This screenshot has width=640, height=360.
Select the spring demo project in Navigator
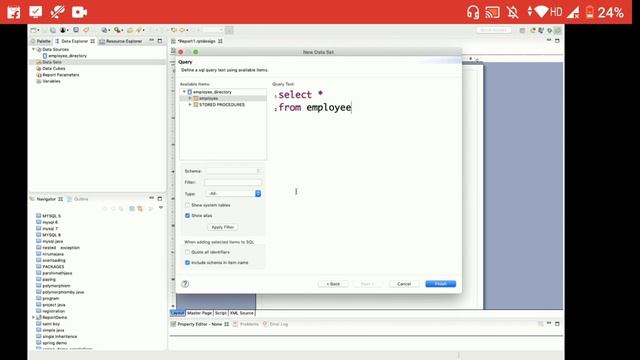[54, 343]
